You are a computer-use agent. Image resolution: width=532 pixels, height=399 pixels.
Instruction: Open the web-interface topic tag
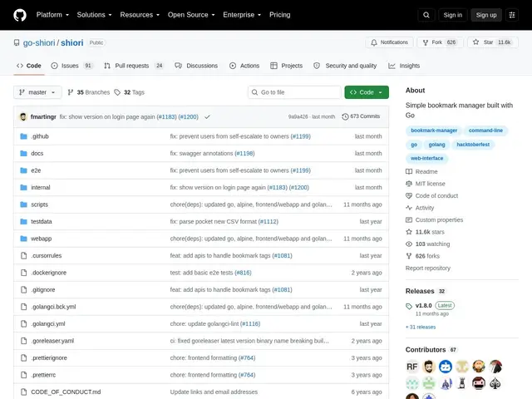[x=426, y=159]
